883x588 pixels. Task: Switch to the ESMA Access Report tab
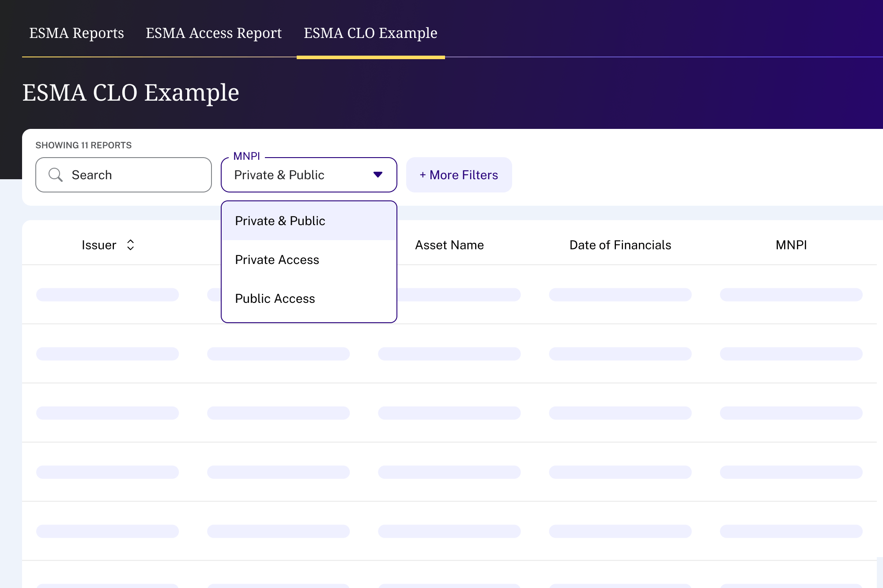pos(214,33)
